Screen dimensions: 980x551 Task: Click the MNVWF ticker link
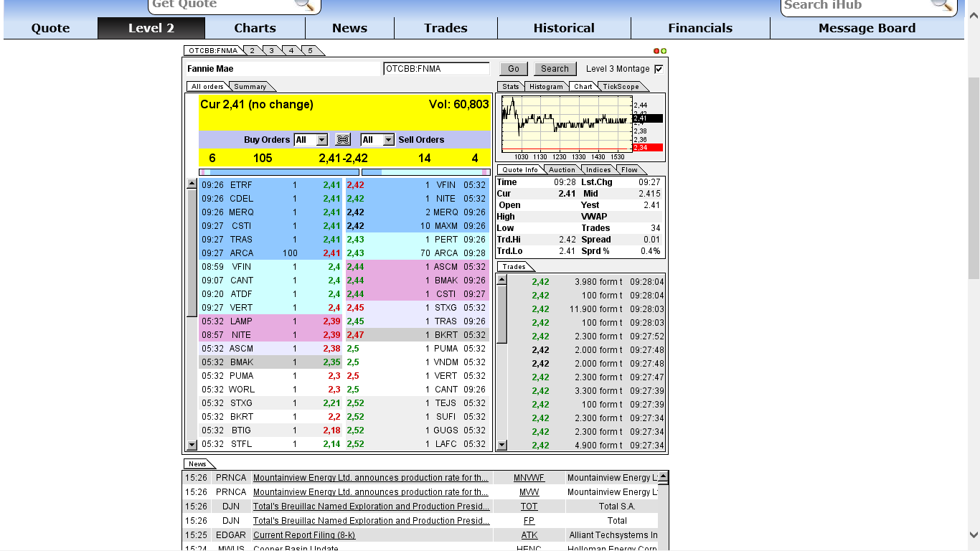[529, 477]
